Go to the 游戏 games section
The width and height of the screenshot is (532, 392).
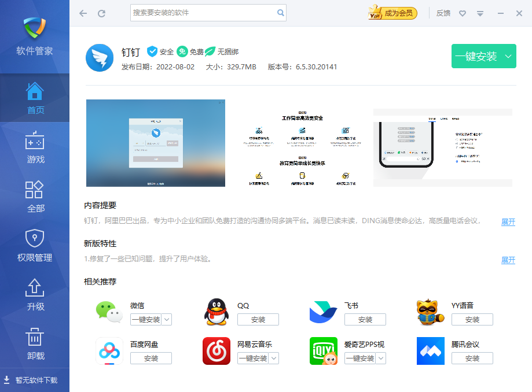[35, 147]
